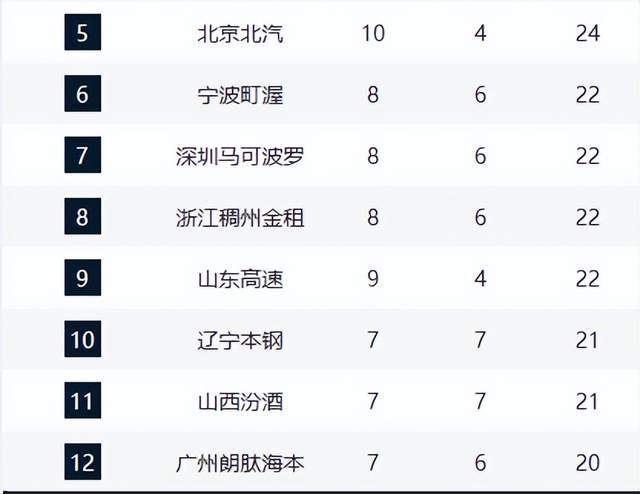Click the 24 points cell for 北京北汽
640x494 pixels.
tap(588, 33)
